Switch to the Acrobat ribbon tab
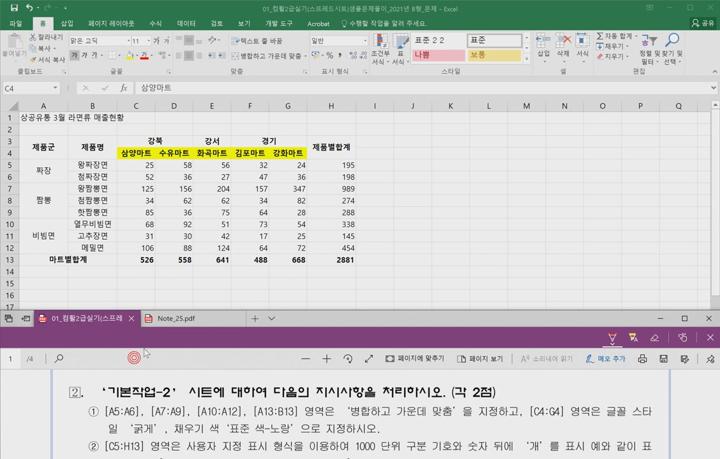Image resolution: width=720 pixels, height=459 pixels. click(x=318, y=23)
